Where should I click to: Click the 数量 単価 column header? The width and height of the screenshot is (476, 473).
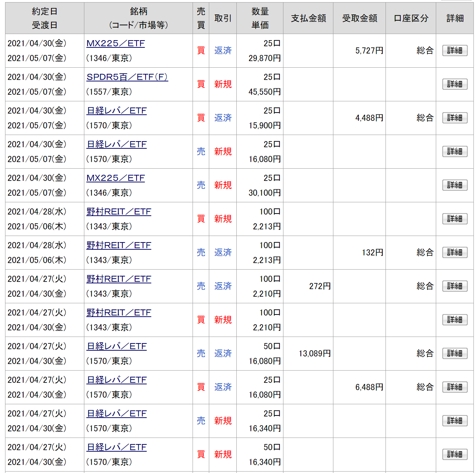260,18
